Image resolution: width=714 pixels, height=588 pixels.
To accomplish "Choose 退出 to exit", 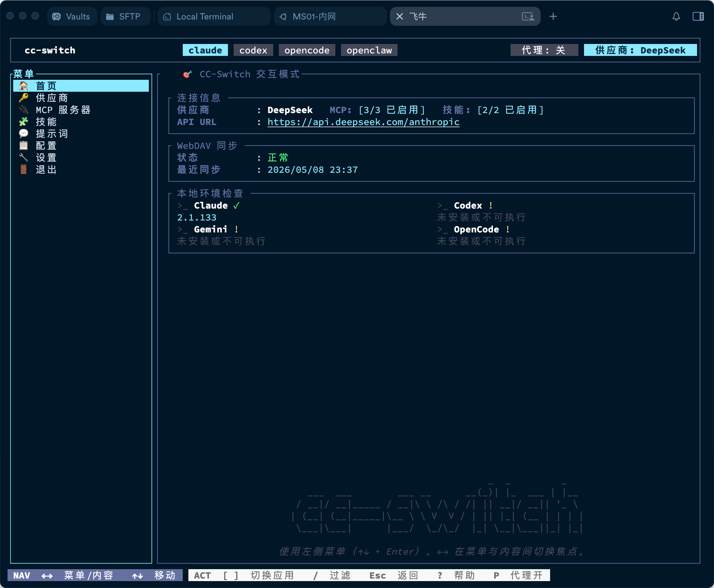I will [81, 169].
